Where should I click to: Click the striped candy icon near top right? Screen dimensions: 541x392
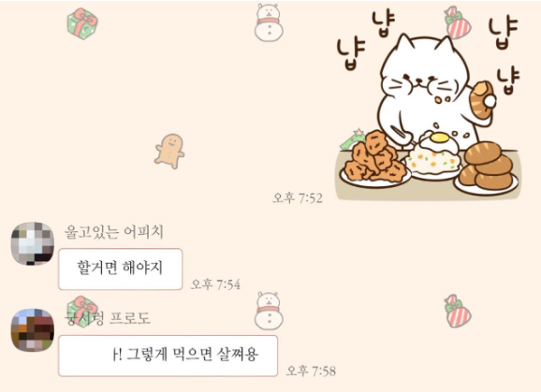pos(458,22)
